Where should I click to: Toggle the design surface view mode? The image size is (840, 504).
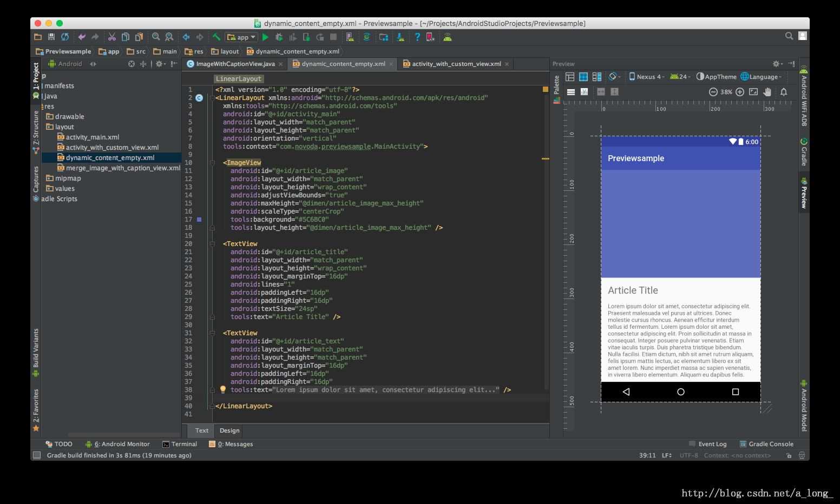pyautogui.click(x=570, y=77)
